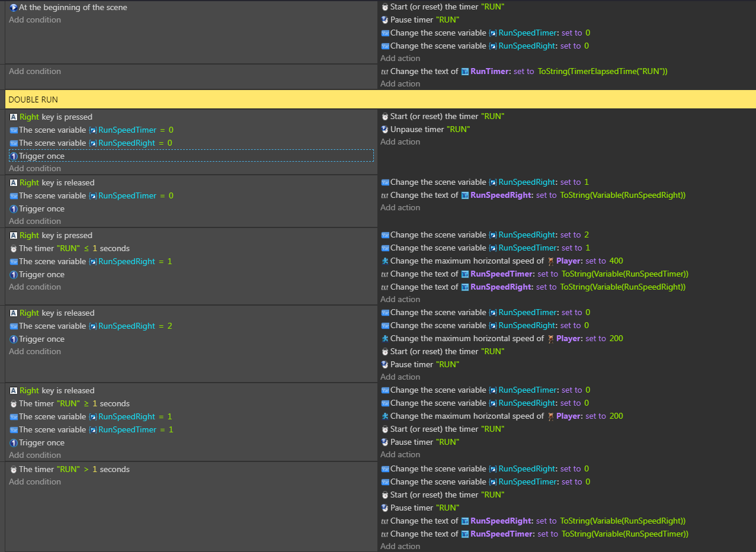The image size is (756, 552).
Task: Click Add condition in the condition-less RunTimer event
Action: tap(35, 71)
